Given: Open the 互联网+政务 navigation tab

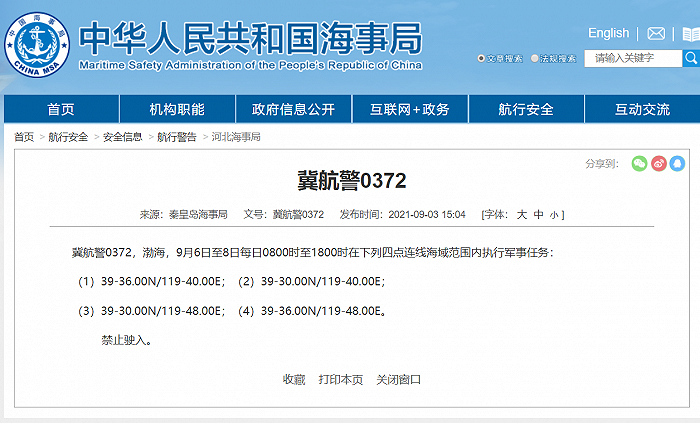Looking at the screenshot, I should pos(410,109).
